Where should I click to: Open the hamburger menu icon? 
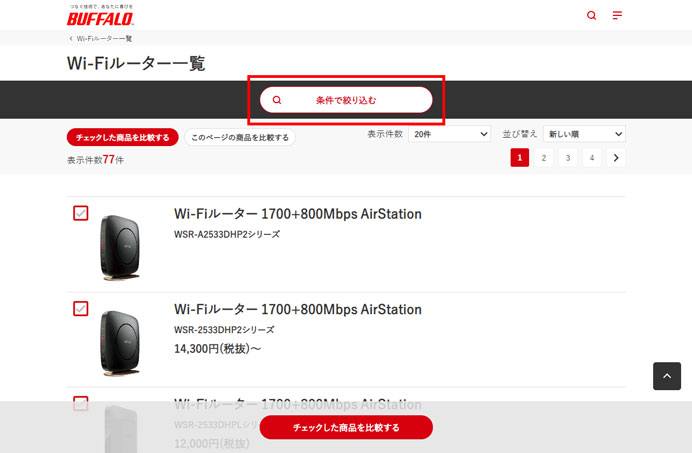tap(617, 16)
